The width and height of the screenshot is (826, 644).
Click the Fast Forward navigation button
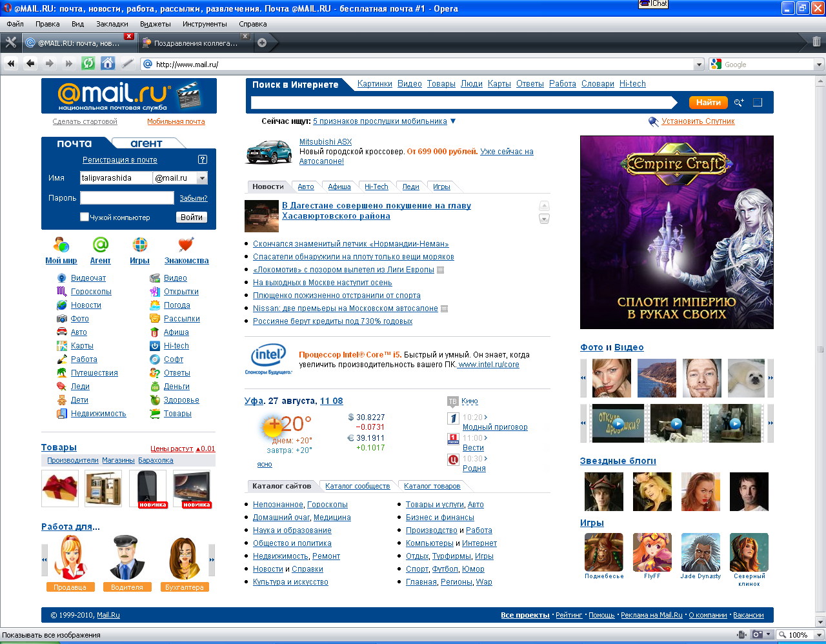[x=69, y=63]
